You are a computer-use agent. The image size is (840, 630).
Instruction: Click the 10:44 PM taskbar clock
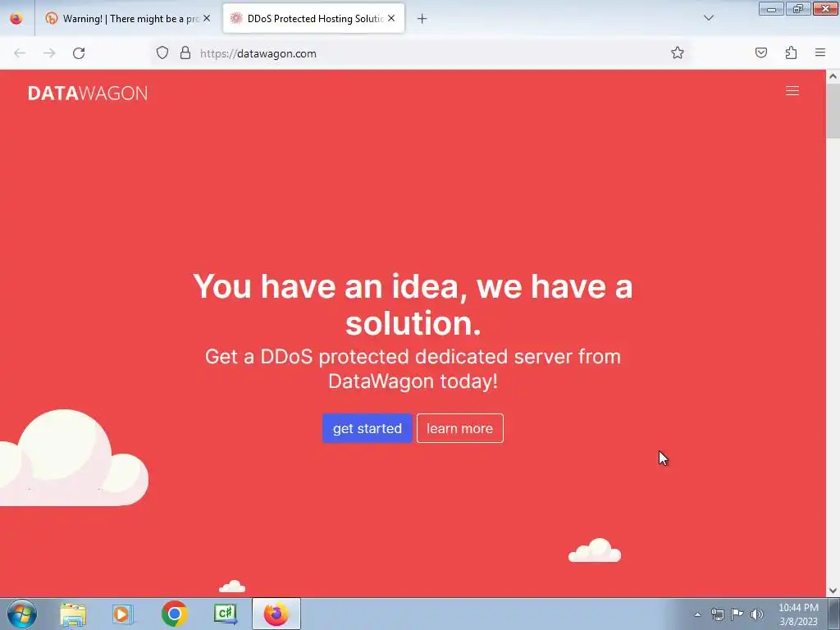click(x=798, y=614)
